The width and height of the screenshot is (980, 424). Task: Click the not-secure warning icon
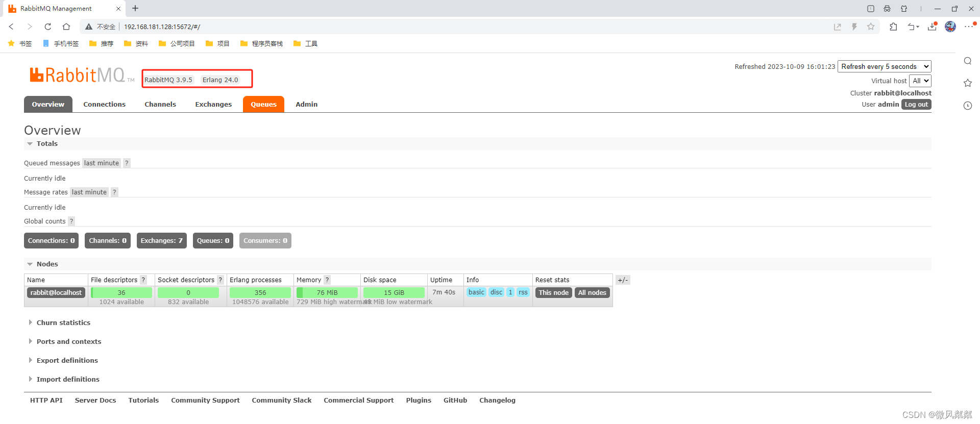click(89, 27)
